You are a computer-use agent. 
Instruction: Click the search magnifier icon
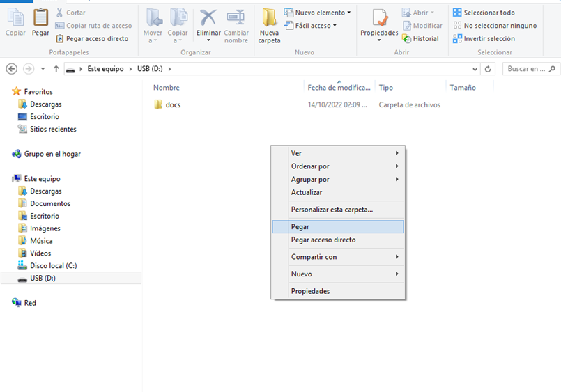pos(552,69)
